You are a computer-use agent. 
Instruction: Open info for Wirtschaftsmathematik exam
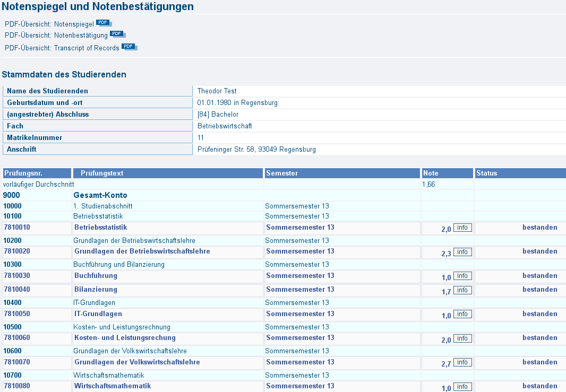(x=462, y=387)
